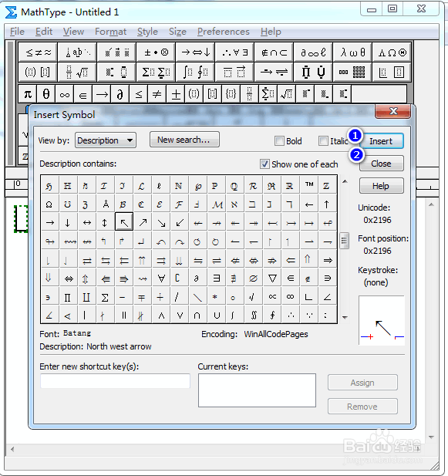Select the nabla ∇ symbol in grid
The image size is (448, 476).
[272, 279]
